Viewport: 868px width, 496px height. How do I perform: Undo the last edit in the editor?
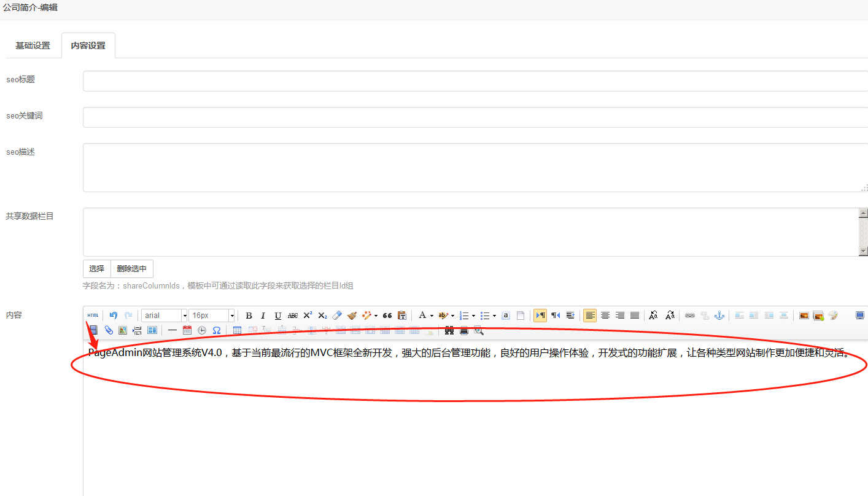[114, 316]
